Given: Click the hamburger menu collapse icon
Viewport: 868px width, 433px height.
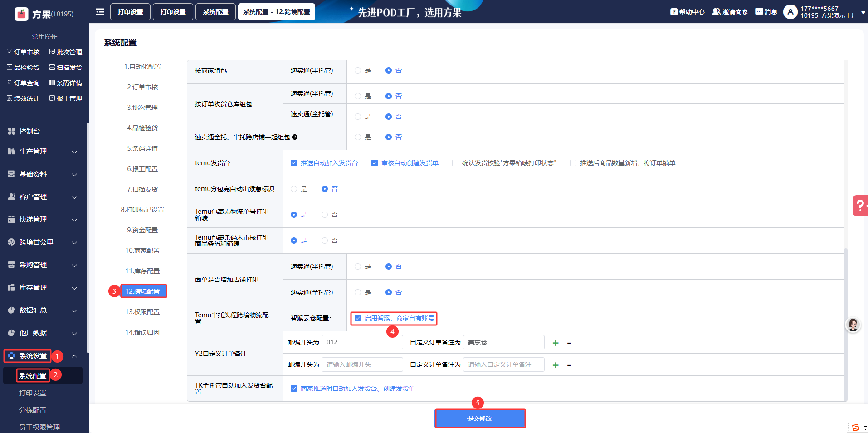Looking at the screenshot, I should 100,12.
